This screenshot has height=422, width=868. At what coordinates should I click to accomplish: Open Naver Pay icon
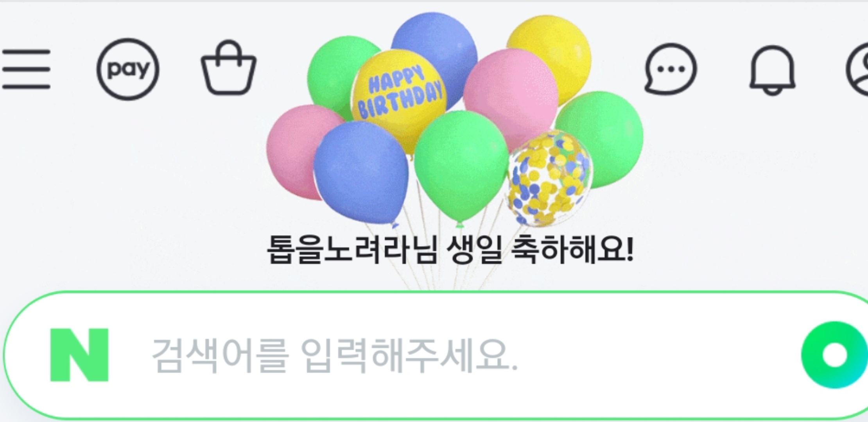tap(128, 69)
